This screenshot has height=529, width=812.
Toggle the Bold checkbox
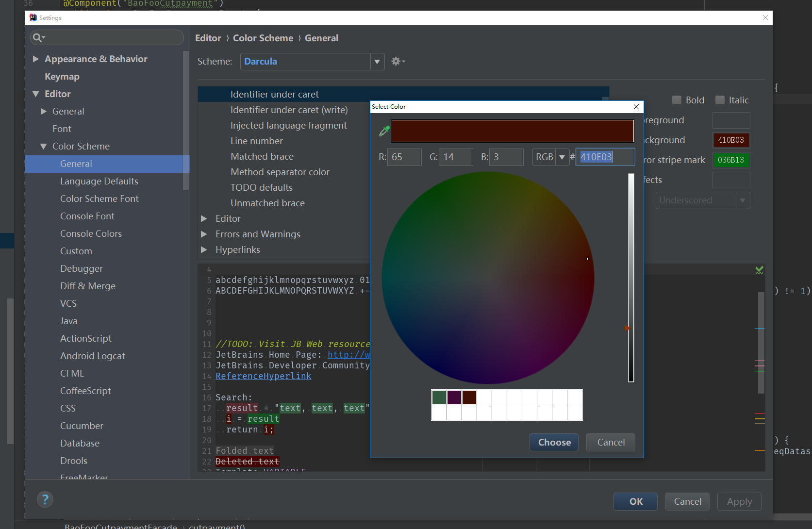click(677, 100)
